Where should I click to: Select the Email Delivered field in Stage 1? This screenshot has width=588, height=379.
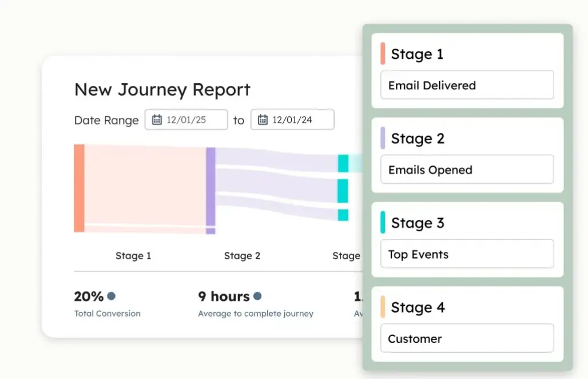click(x=467, y=85)
